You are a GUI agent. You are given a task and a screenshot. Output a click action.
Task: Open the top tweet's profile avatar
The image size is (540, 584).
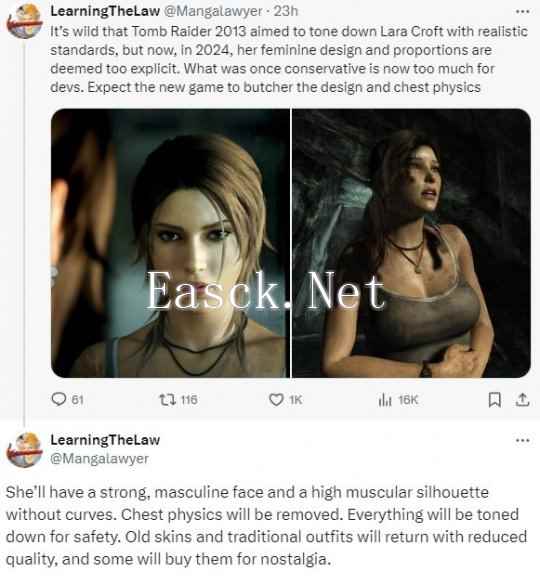pos(25,21)
